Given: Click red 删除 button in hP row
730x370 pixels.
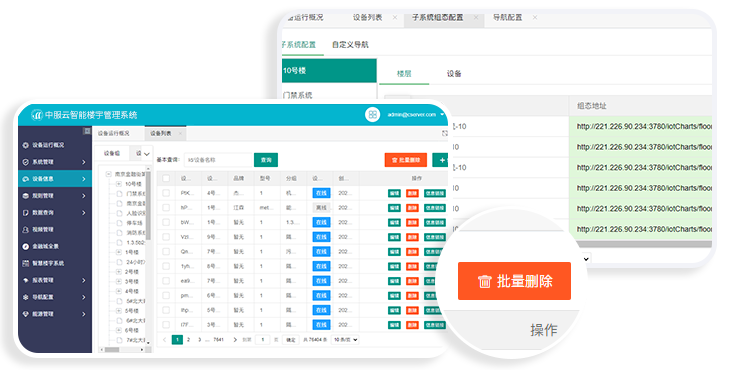Looking at the screenshot, I should [412, 208].
